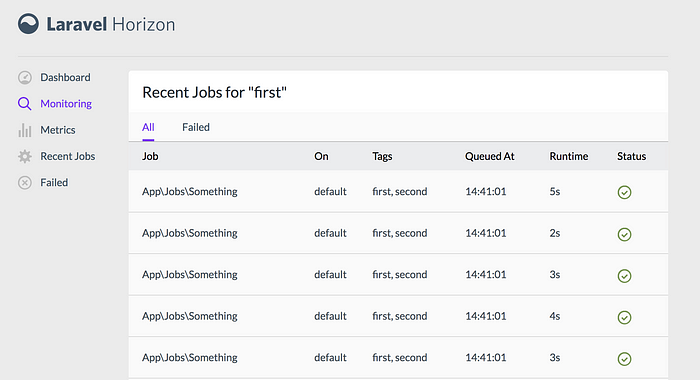Viewport: 700px width, 380px height.
Task: Click success checkmark of the 5s job
Action: [624, 192]
